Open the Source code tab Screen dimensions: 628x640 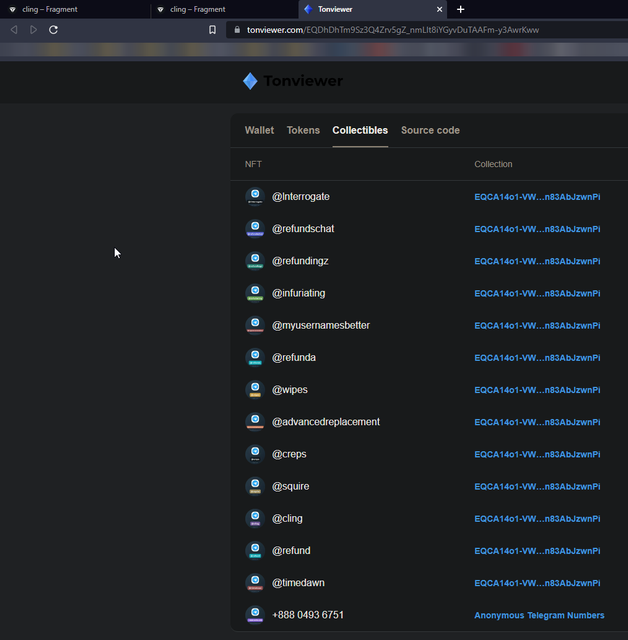(x=430, y=130)
